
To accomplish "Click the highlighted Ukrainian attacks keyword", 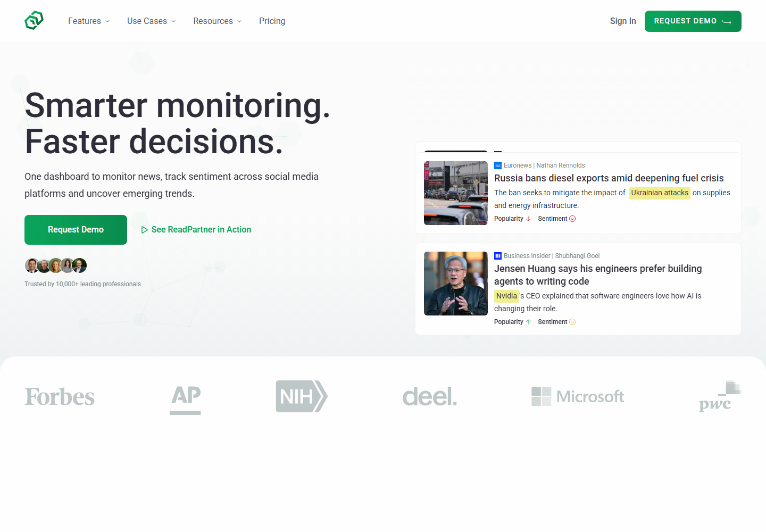I will 660,193.
